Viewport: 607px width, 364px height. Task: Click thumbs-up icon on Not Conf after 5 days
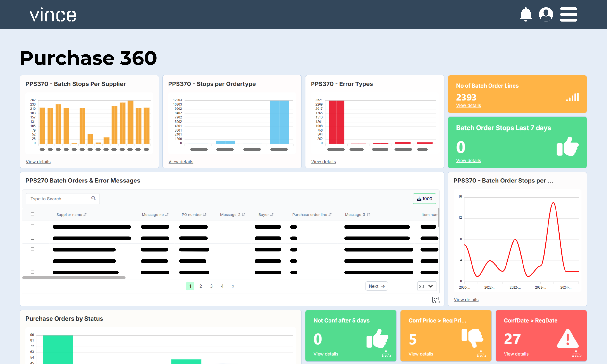point(377,339)
